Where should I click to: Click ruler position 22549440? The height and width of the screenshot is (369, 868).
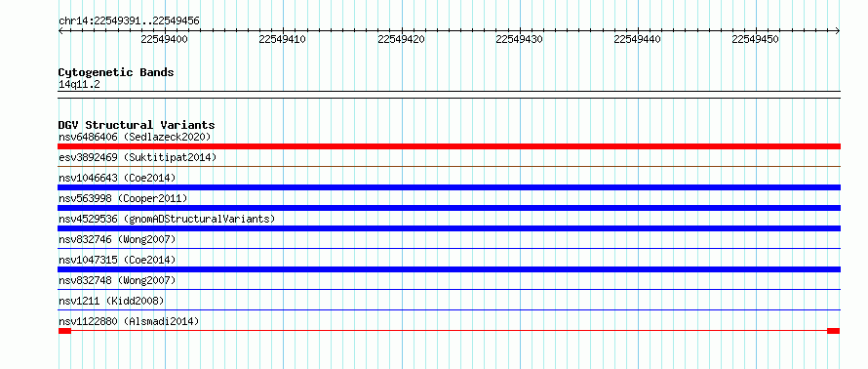pos(638,39)
